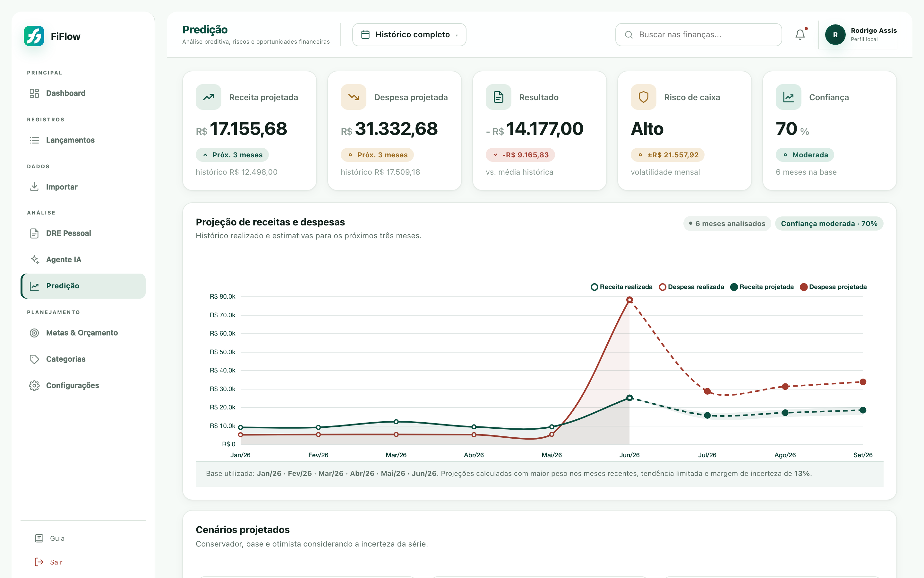Click in the Buscar nas finanças search field

coord(698,35)
